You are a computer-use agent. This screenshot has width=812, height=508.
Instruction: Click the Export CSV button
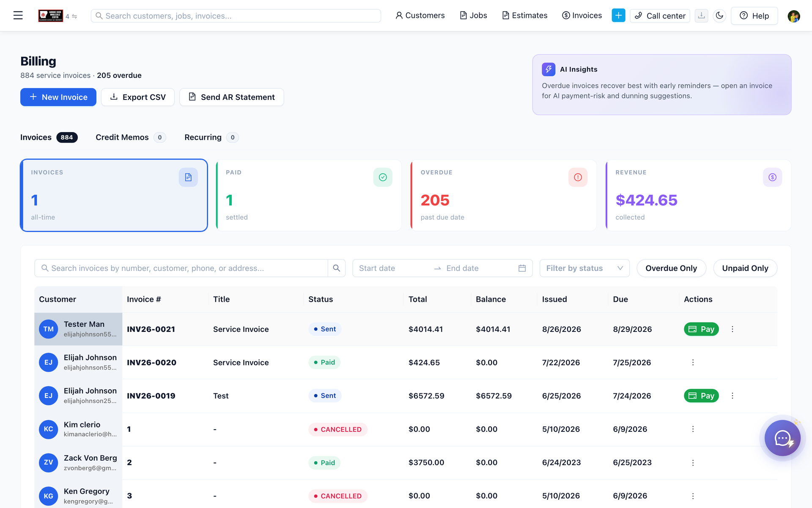pyautogui.click(x=138, y=97)
